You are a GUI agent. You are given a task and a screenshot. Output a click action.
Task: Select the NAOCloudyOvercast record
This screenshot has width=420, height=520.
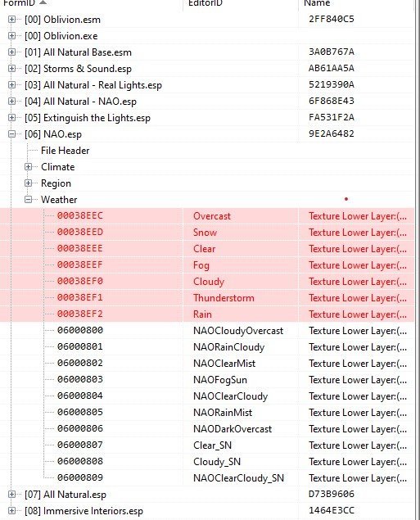coord(207,331)
